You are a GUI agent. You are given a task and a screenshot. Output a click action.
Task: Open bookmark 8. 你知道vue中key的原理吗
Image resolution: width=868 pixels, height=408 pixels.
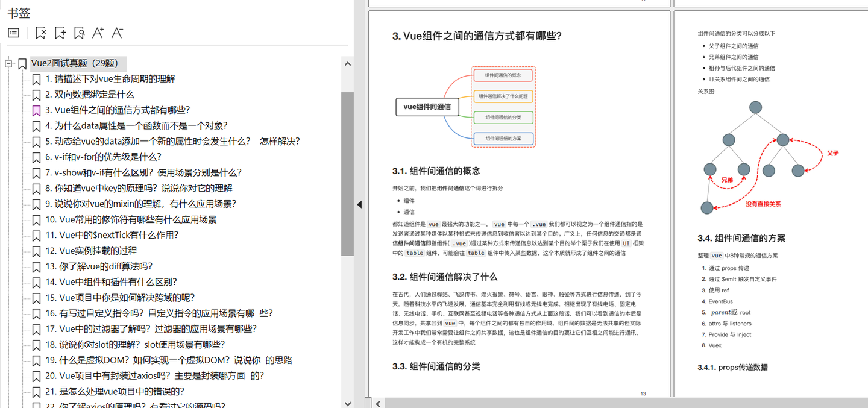pyautogui.click(x=139, y=189)
